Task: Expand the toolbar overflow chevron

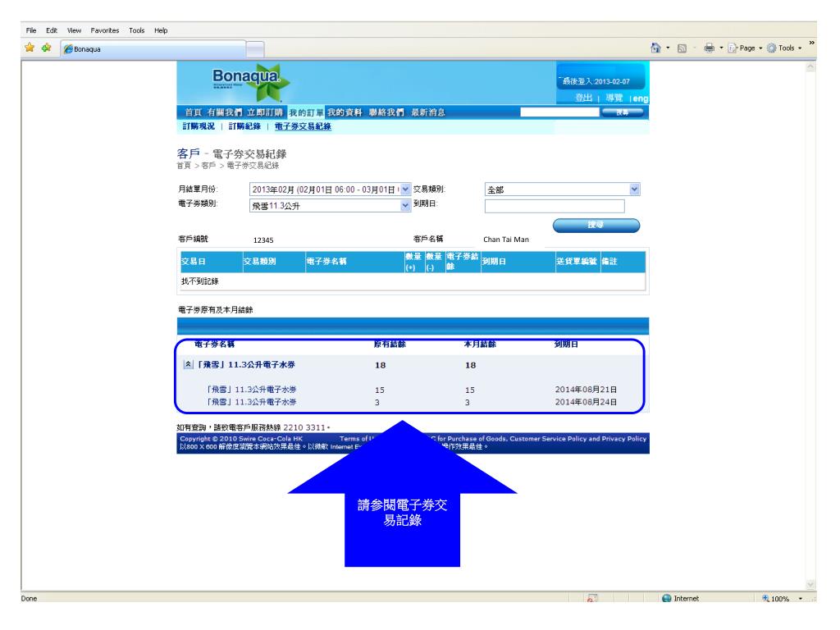Action: pyautogui.click(x=811, y=43)
